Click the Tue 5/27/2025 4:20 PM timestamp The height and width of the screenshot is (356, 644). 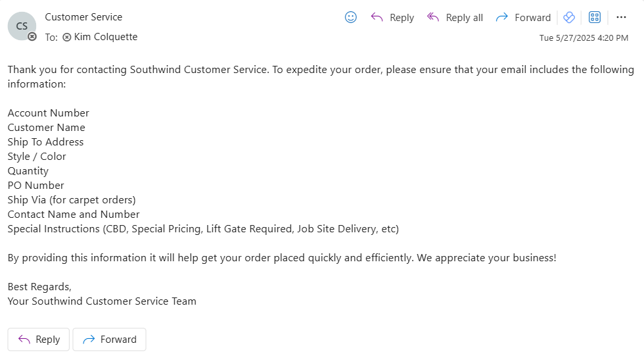click(x=584, y=38)
